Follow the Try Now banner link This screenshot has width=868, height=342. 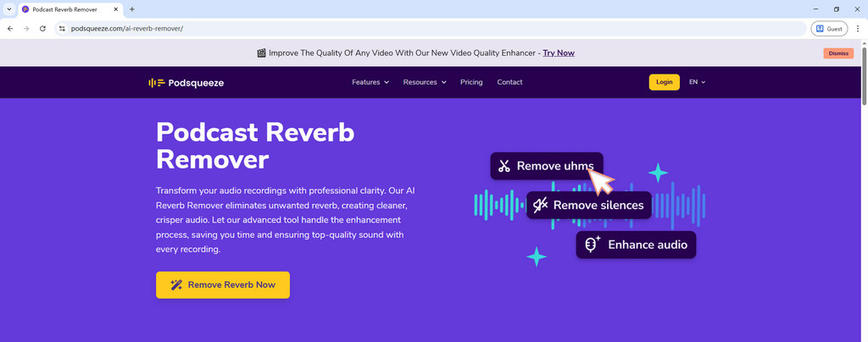point(559,52)
